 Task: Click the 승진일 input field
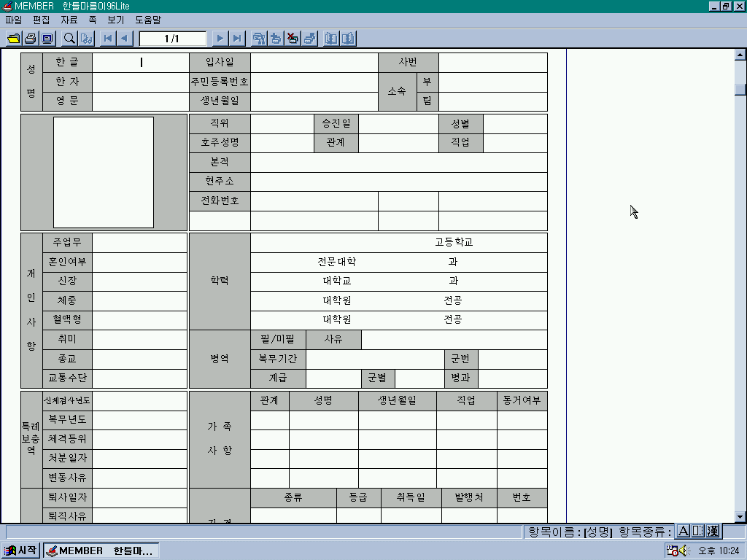point(398,124)
